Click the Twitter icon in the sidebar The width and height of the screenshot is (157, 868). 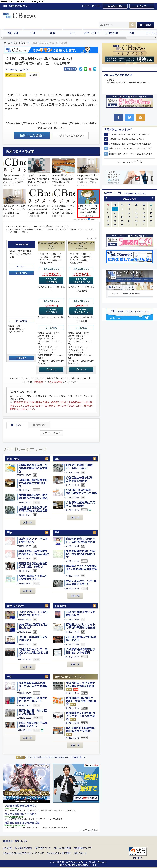coord(129,117)
